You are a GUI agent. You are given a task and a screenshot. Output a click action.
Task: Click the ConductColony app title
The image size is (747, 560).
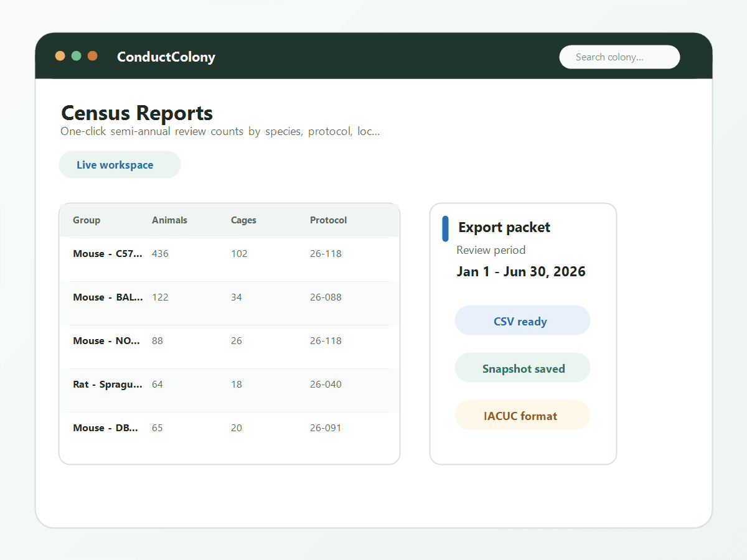[166, 57]
